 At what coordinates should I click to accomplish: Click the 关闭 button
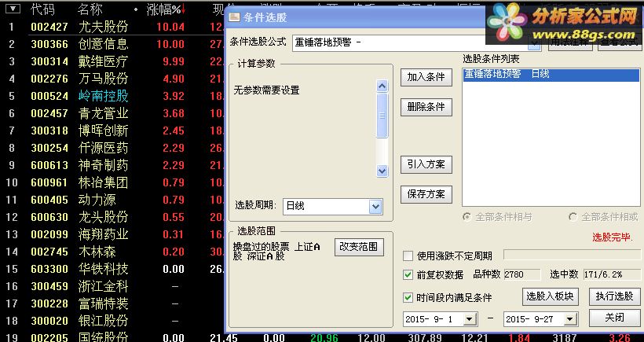614,318
